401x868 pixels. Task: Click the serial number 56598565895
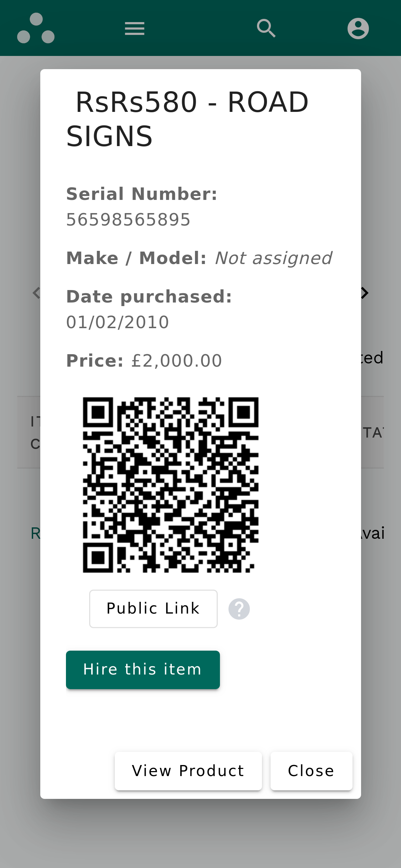[128, 219]
